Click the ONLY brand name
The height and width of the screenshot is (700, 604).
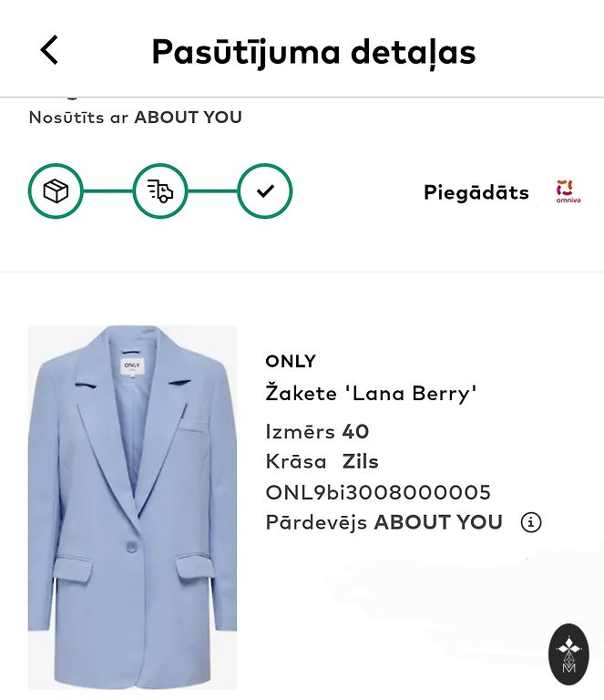tap(291, 361)
